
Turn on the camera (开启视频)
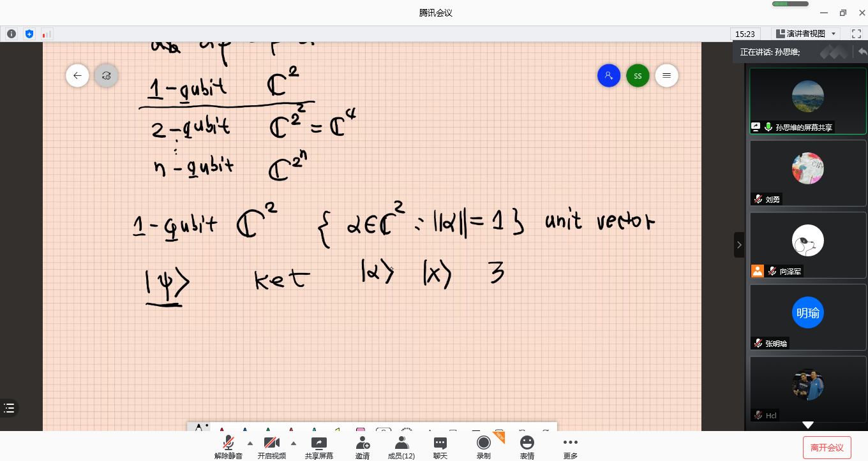(x=272, y=447)
